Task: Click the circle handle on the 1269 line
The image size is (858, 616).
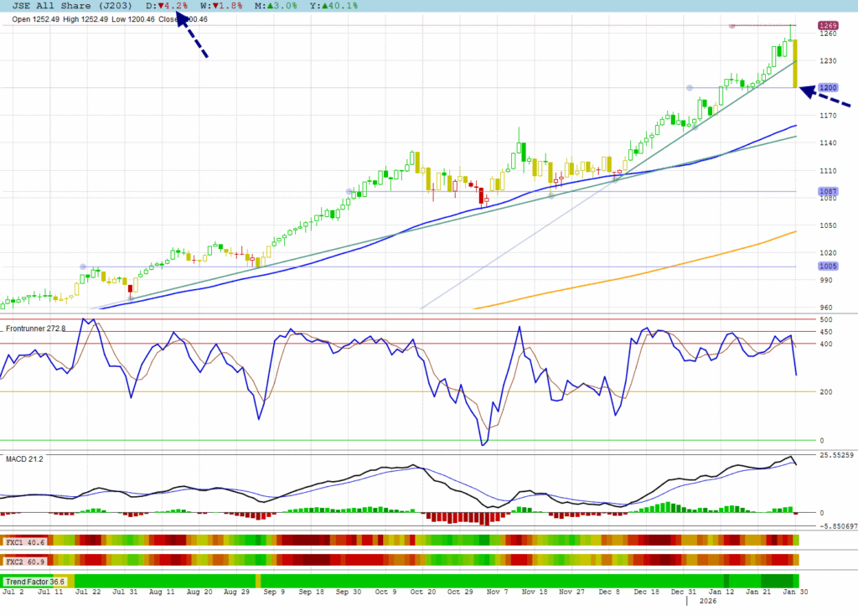Action: tap(731, 26)
